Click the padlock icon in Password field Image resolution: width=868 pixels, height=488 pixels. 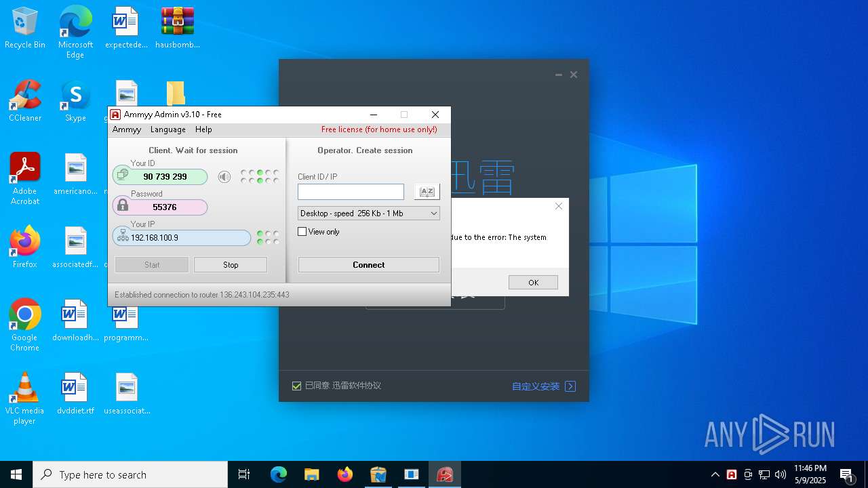pos(122,205)
